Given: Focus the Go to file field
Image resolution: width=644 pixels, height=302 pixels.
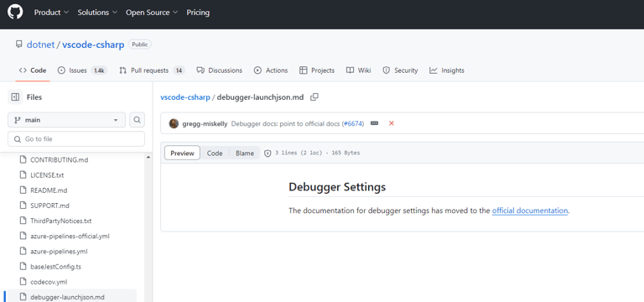Looking at the screenshot, I should pos(76,139).
